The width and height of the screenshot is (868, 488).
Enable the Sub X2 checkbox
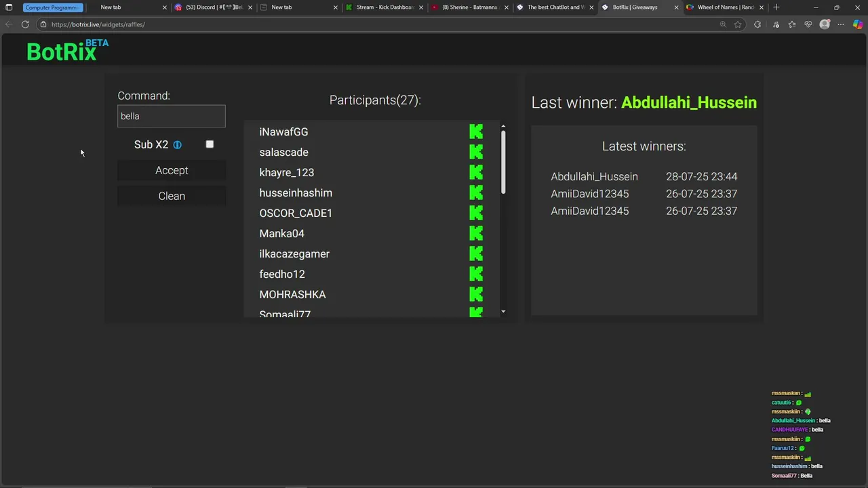[x=210, y=144]
